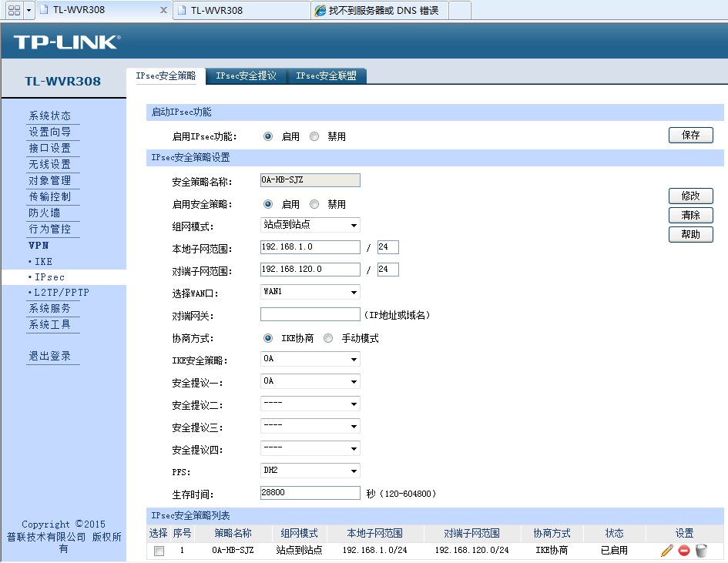Open 系统状态 in the sidebar
This screenshot has width=728, height=563.
click(x=49, y=116)
